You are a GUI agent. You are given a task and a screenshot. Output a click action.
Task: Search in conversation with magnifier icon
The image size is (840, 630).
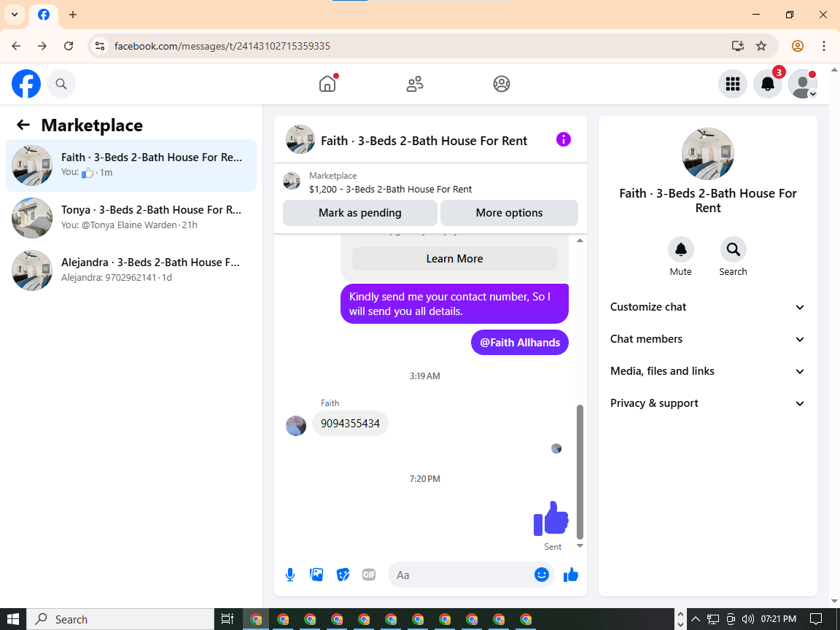tap(733, 249)
